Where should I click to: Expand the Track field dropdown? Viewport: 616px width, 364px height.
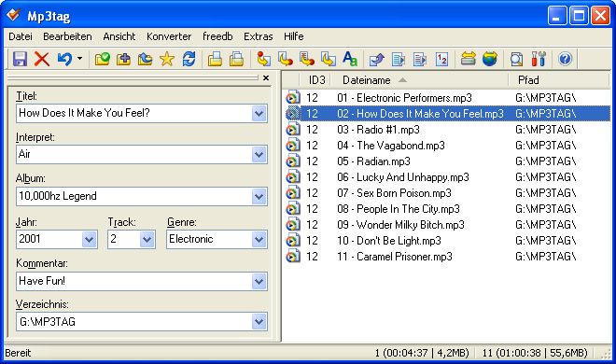(x=147, y=239)
